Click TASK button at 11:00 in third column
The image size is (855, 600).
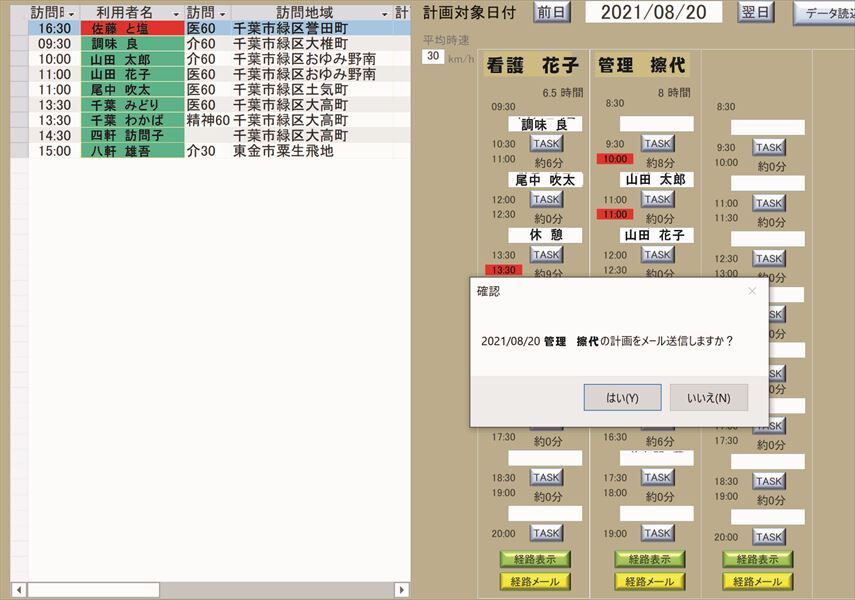(769, 203)
